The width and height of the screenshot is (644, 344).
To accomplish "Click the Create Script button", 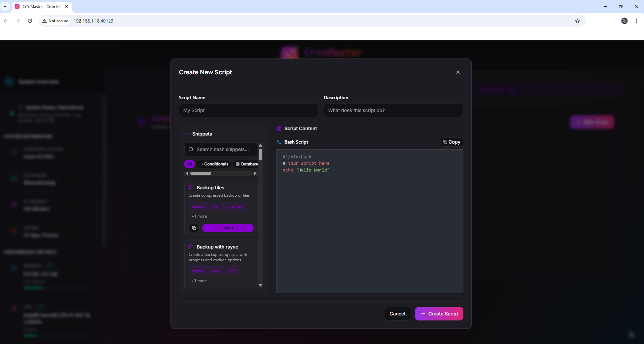I will [439, 314].
